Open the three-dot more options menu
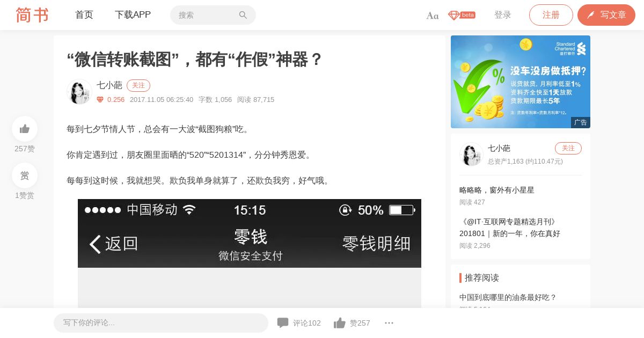Image resolution: width=644 pixels, height=338 pixels. 389,323
